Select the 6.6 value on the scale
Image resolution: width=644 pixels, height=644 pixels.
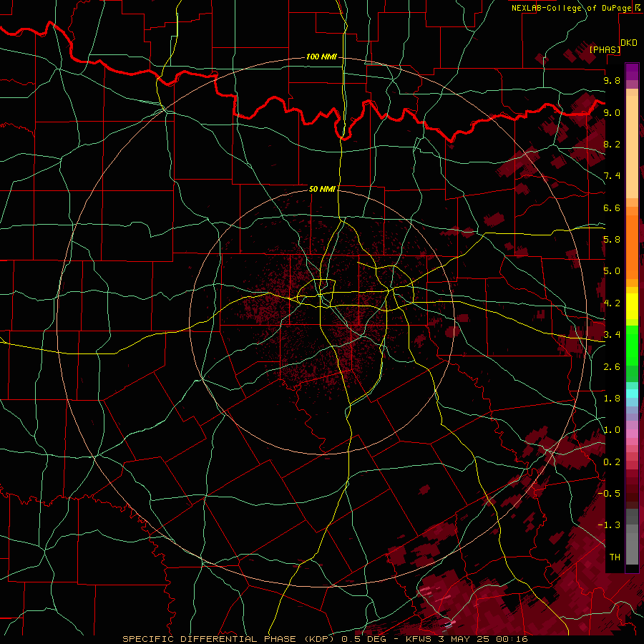click(612, 208)
